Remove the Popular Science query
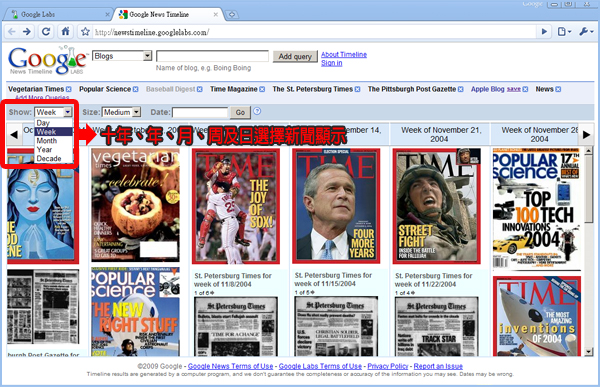600x387 pixels. 135,89
